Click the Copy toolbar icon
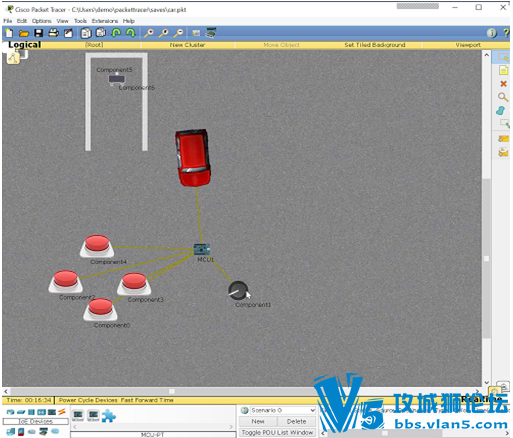Screen dimensions: 513x438 click(86, 33)
